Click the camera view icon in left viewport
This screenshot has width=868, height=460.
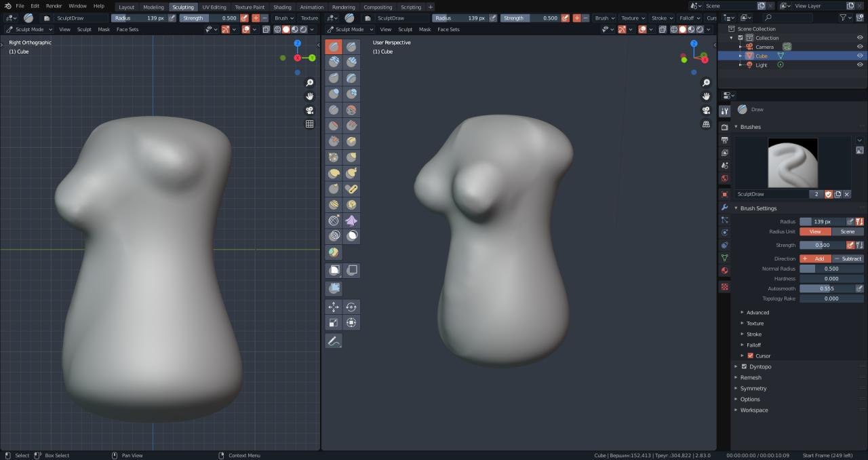tap(309, 111)
